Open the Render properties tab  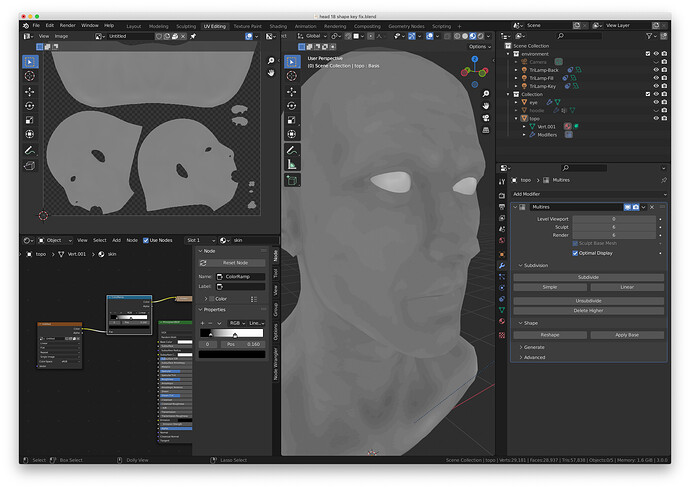tap(502, 195)
